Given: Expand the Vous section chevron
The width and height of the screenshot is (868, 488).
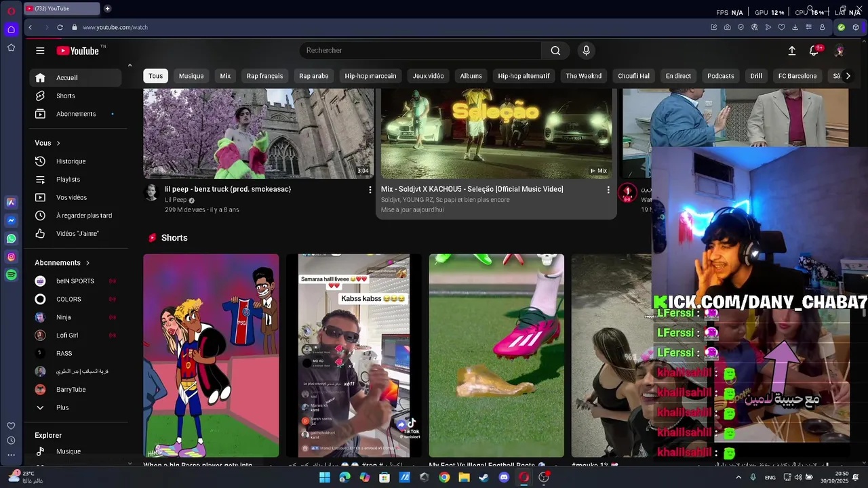Looking at the screenshot, I should [x=58, y=143].
